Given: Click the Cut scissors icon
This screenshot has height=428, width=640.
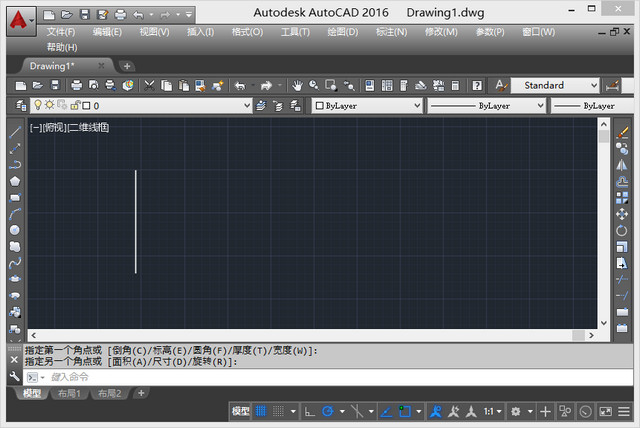Looking at the screenshot, I should (x=149, y=85).
